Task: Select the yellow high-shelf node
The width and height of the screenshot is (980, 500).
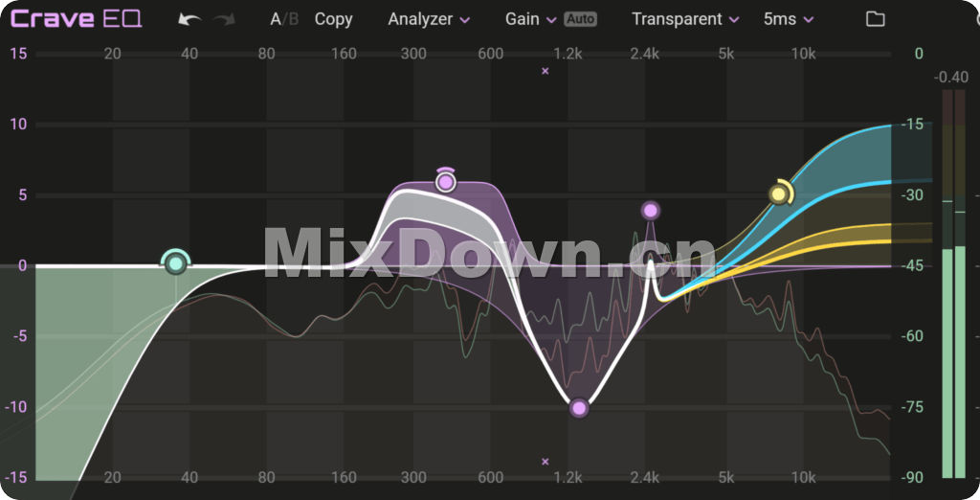Action: tap(779, 194)
